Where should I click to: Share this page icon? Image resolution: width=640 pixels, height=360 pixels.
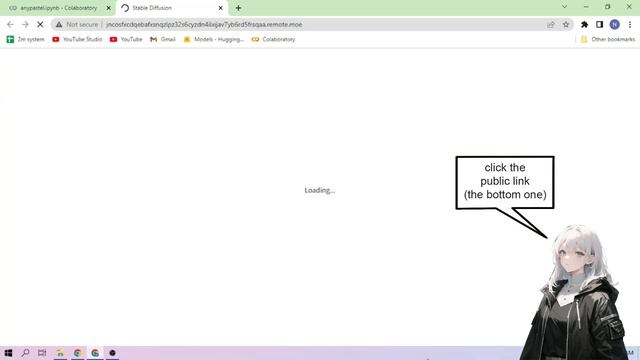[x=551, y=24]
